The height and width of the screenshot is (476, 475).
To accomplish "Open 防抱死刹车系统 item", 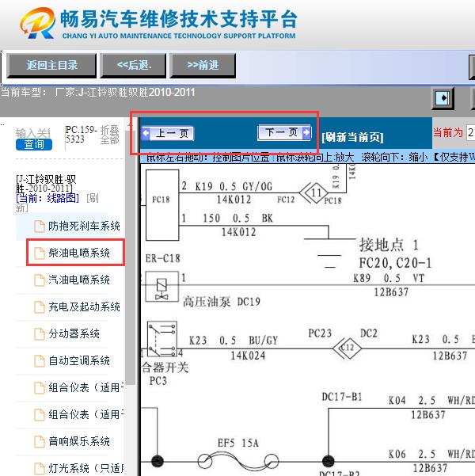I will tap(84, 226).
